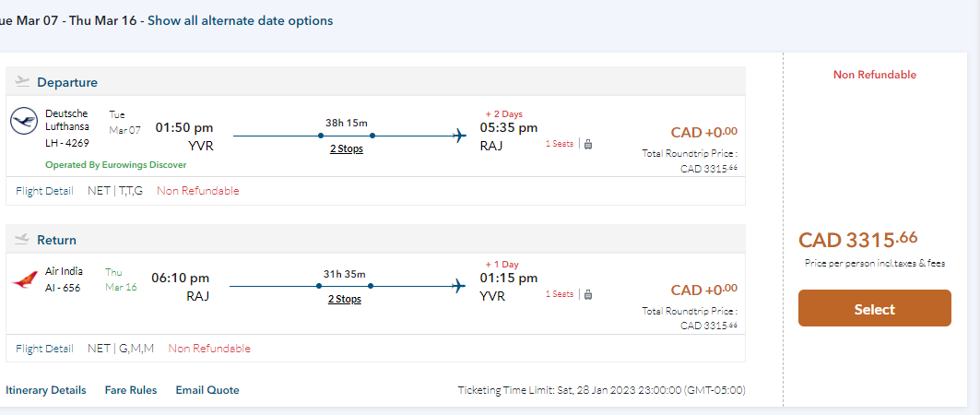The image size is (980, 415).
Task: View Fare Rules
Action: (131, 390)
